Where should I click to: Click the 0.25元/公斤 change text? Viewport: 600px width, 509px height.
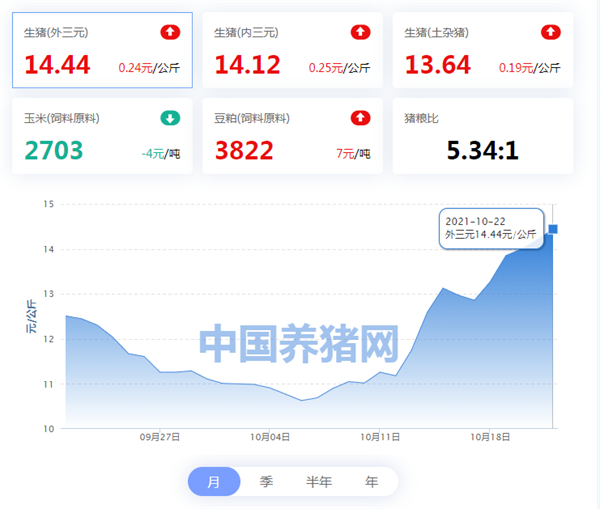pos(339,68)
